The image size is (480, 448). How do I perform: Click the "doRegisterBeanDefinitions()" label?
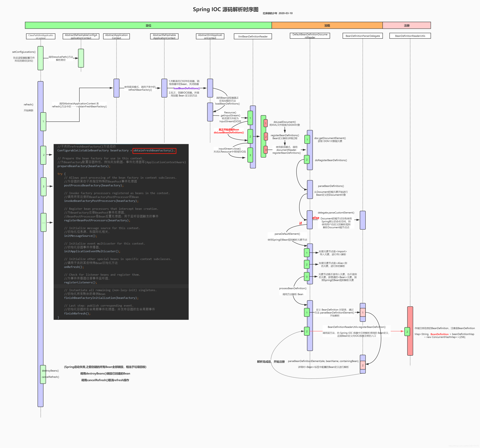click(331, 160)
